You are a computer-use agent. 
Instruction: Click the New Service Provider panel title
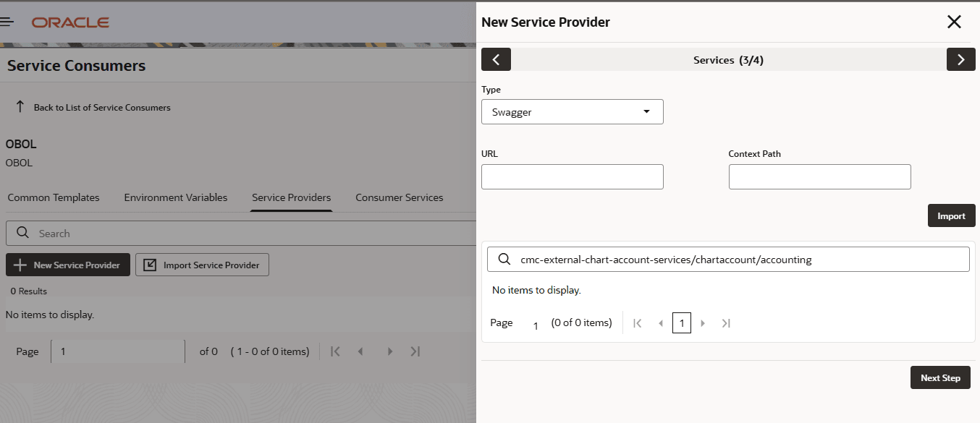pyautogui.click(x=546, y=22)
